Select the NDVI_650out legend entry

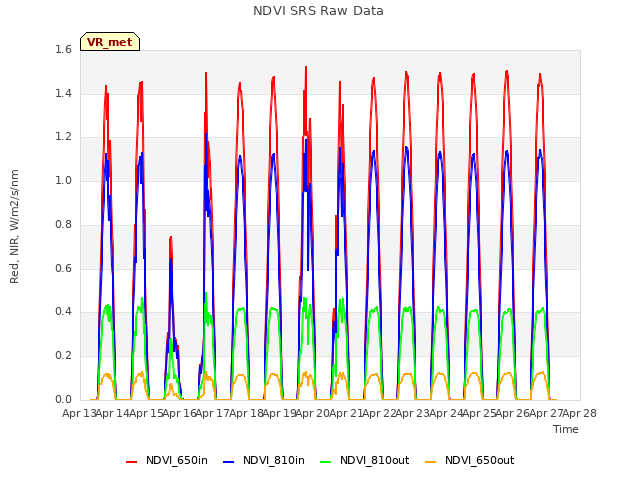point(470,460)
